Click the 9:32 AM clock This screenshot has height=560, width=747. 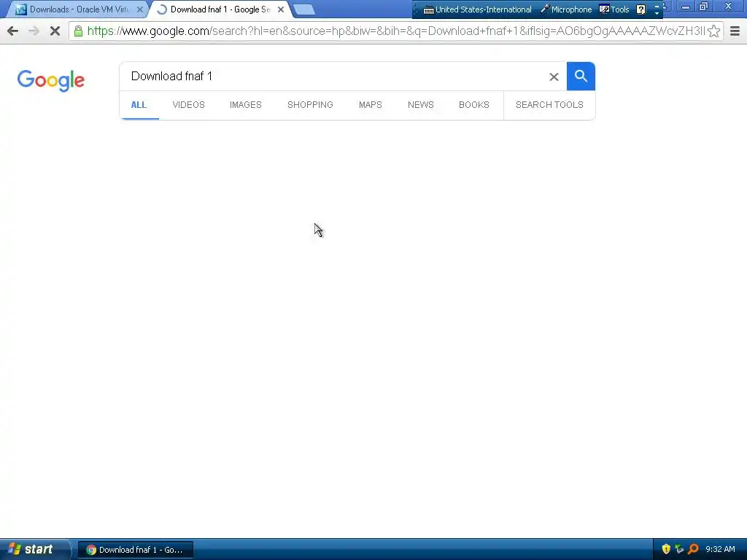click(720, 549)
